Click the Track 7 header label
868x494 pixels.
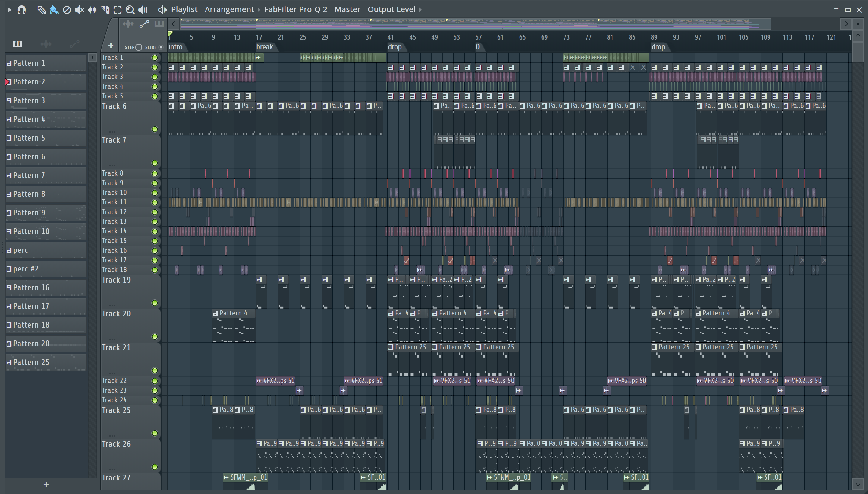114,140
